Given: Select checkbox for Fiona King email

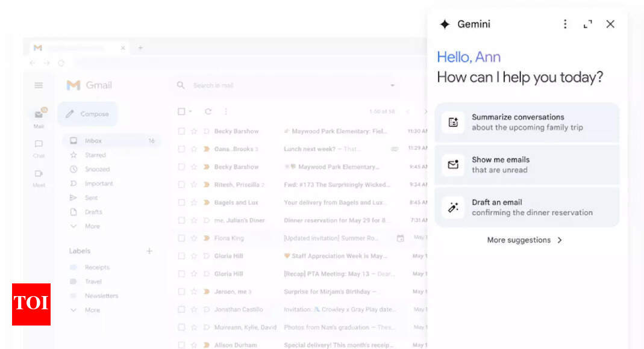Looking at the screenshot, I should pyautogui.click(x=181, y=238).
